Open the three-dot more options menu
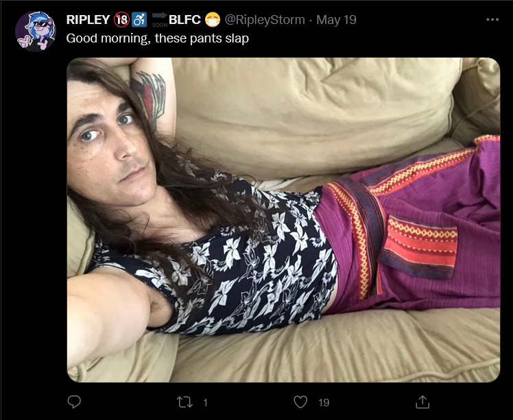 tap(492, 20)
